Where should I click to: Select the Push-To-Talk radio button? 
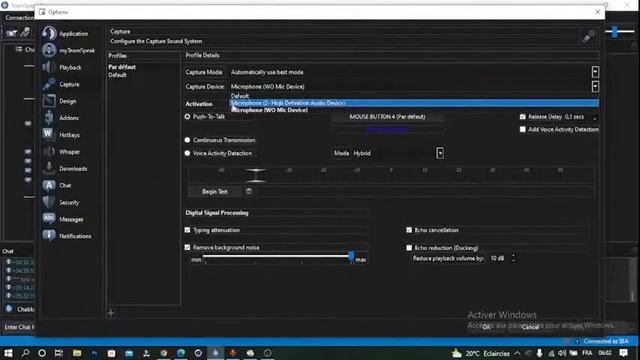(187, 117)
